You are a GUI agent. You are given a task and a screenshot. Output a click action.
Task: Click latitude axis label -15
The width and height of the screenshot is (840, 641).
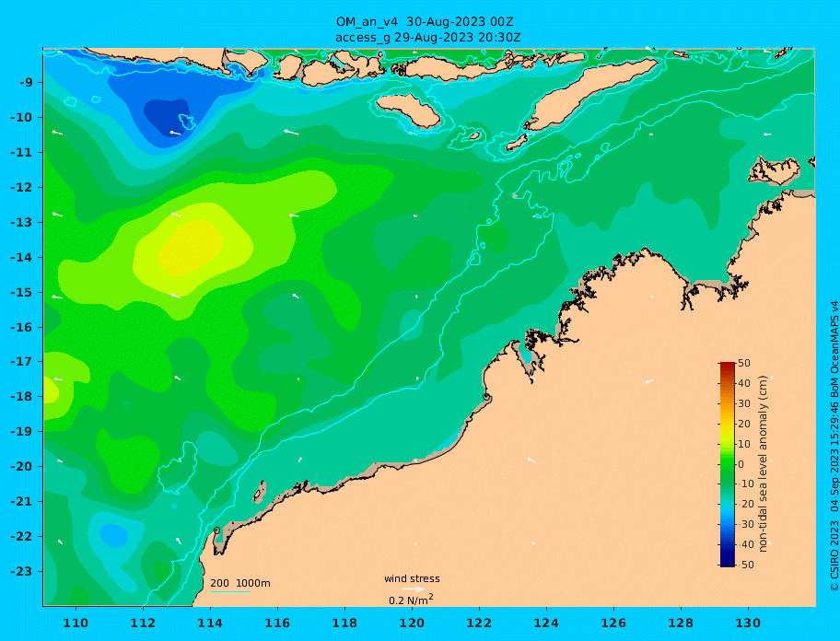(x=22, y=292)
